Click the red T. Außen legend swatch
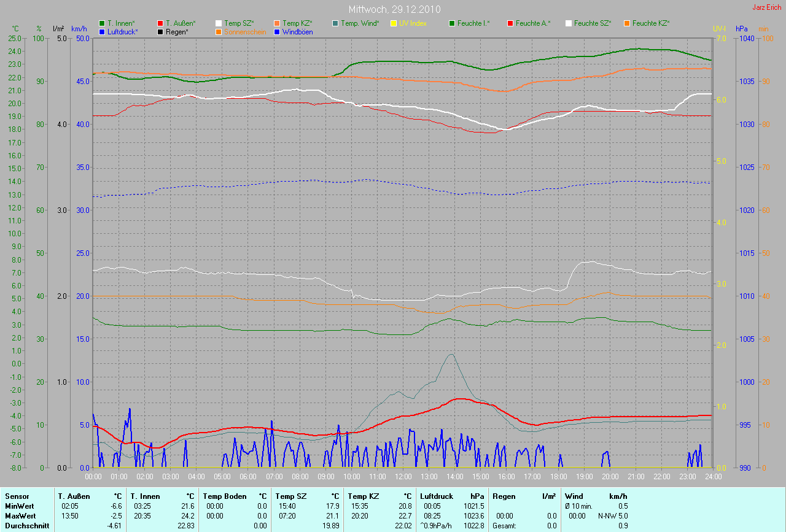The height and width of the screenshot is (532, 786). [x=161, y=23]
